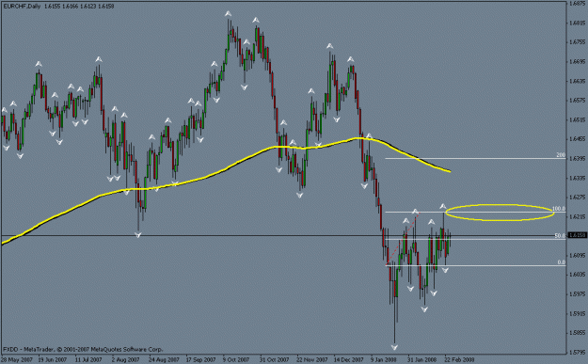
Task: Click the 1.6335 price scale label
Action: (577, 178)
